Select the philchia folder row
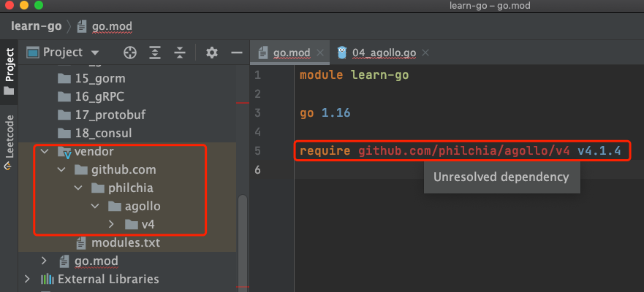The height and width of the screenshot is (292, 644). tap(127, 188)
